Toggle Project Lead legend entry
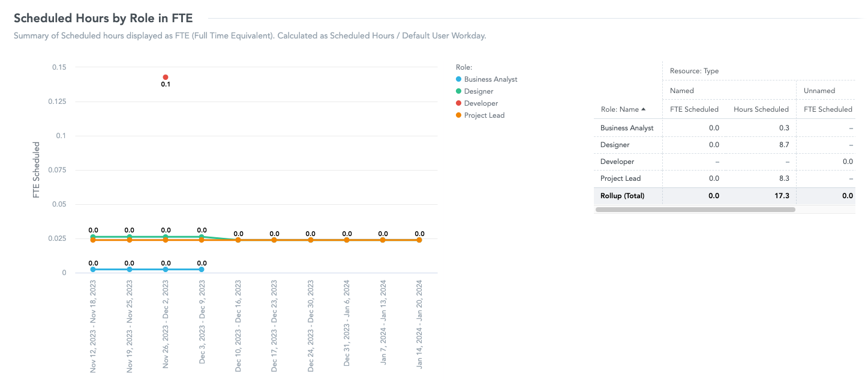Viewport: 868px width, 385px height. click(480, 115)
